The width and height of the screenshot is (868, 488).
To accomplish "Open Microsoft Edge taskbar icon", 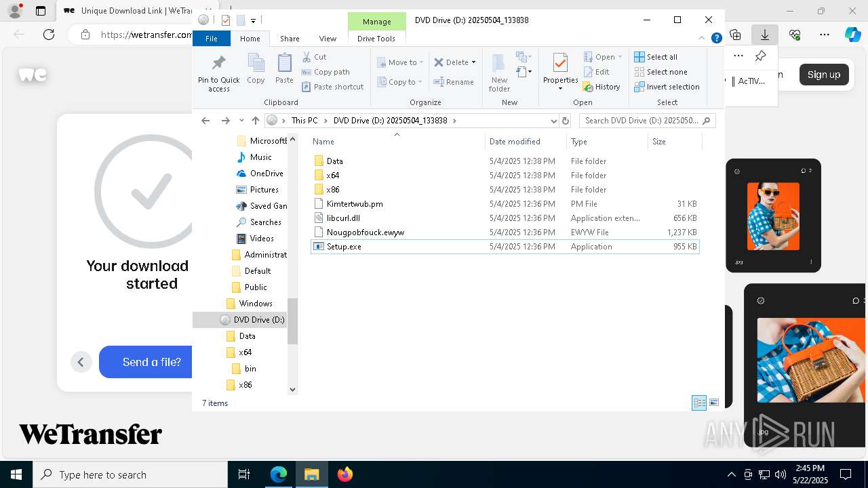I will click(279, 474).
